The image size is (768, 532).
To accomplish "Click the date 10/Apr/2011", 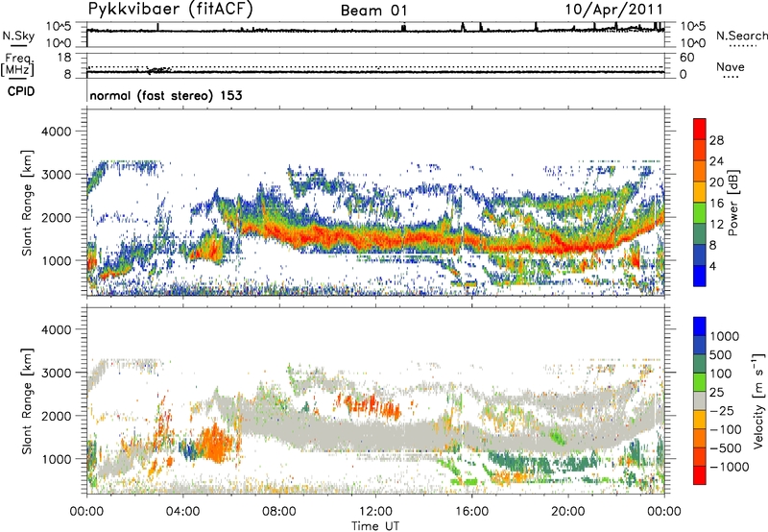I will [x=614, y=10].
